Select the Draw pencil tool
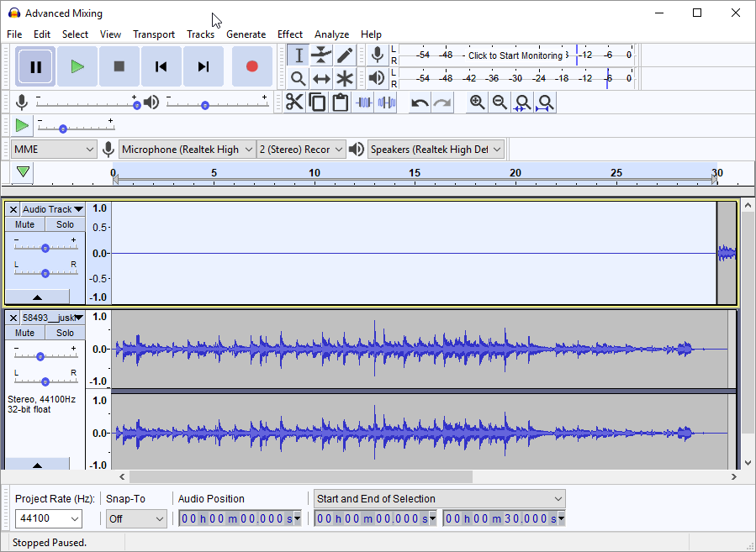The height and width of the screenshot is (552, 756). tap(345, 55)
